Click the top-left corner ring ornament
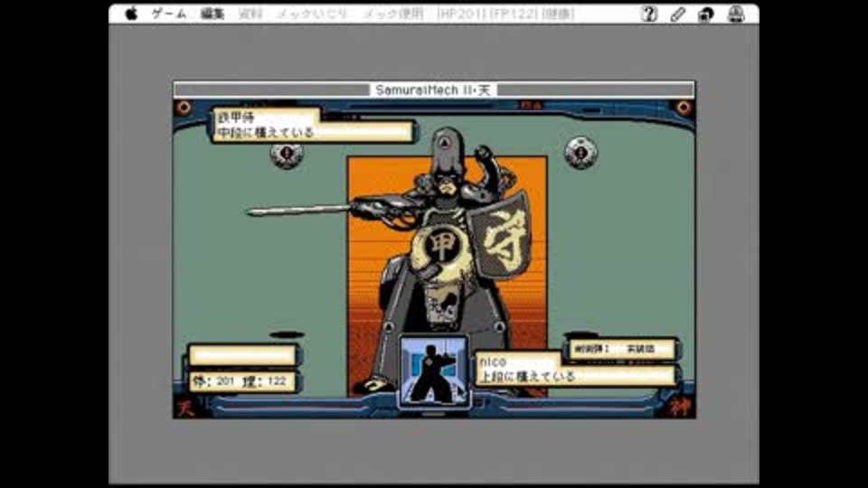868x488 pixels. coord(184,108)
